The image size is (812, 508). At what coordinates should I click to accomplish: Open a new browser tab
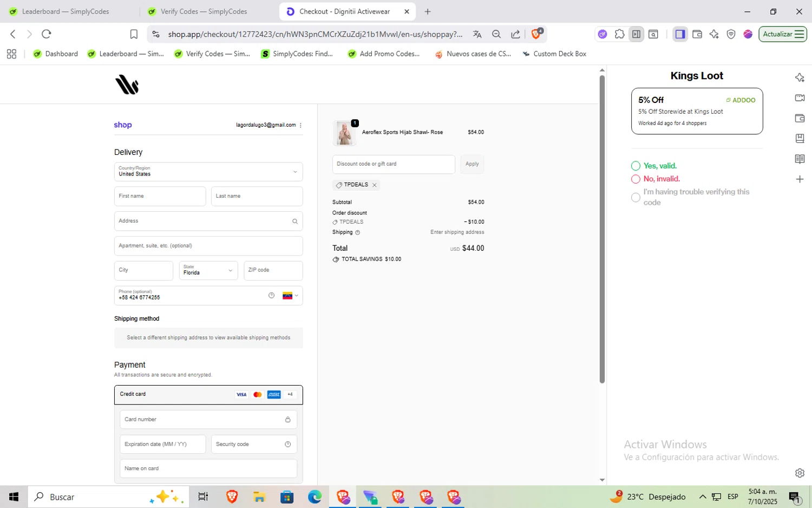coord(428,11)
